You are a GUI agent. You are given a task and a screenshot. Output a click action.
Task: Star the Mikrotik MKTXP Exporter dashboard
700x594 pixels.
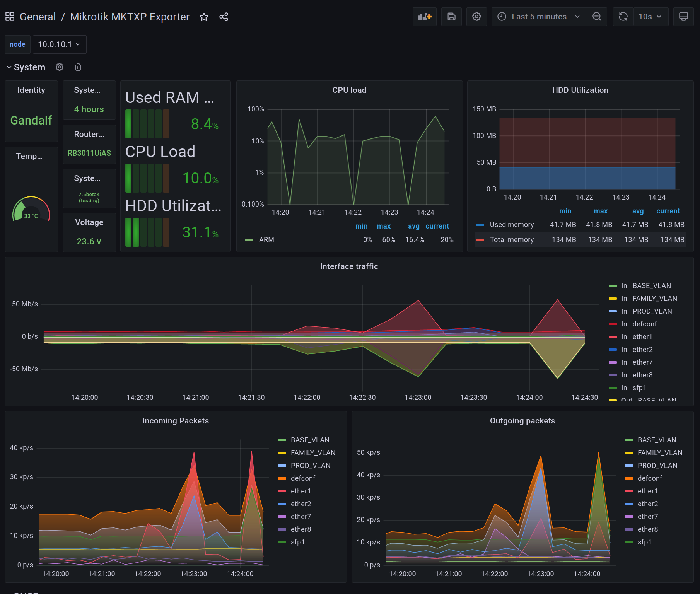[204, 17]
